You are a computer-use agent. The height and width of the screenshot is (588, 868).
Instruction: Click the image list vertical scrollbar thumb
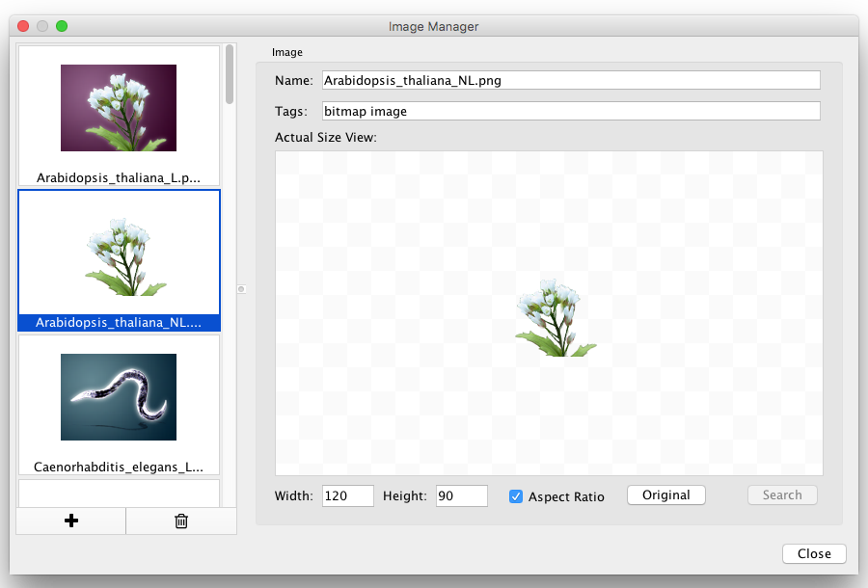[230, 74]
